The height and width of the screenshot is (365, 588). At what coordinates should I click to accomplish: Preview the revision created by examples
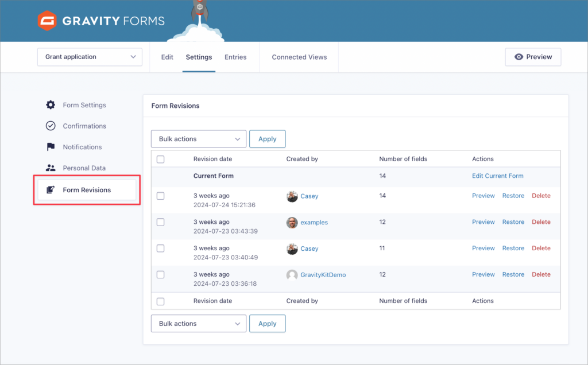pos(483,222)
